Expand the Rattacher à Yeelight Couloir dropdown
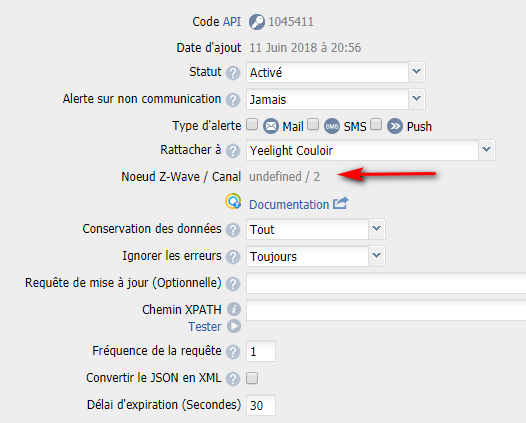 [x=371, y=150]
